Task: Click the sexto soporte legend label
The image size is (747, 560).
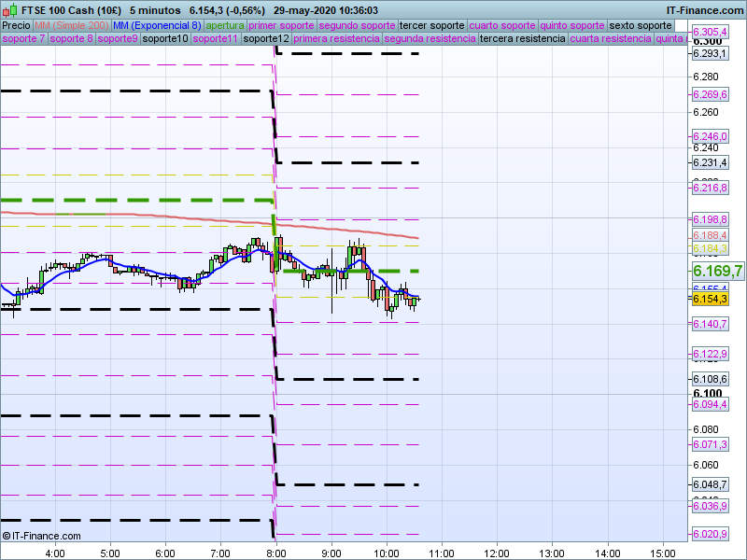Action: click(x=640, y=25)
